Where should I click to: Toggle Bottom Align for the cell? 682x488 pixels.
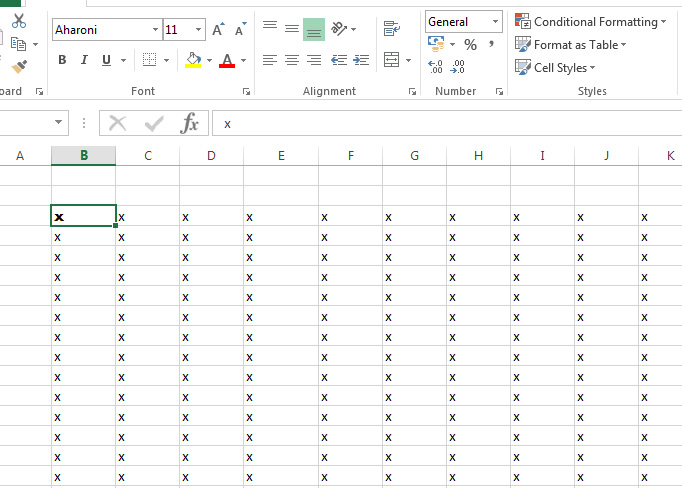314,29
